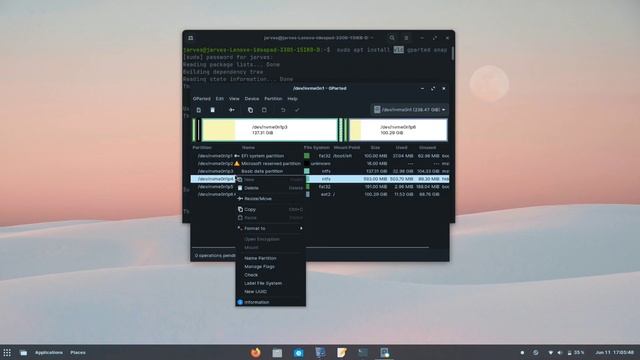640x360 pixels.
Task: Open the Partition menu in GParted
Action: tap(273, 99)
